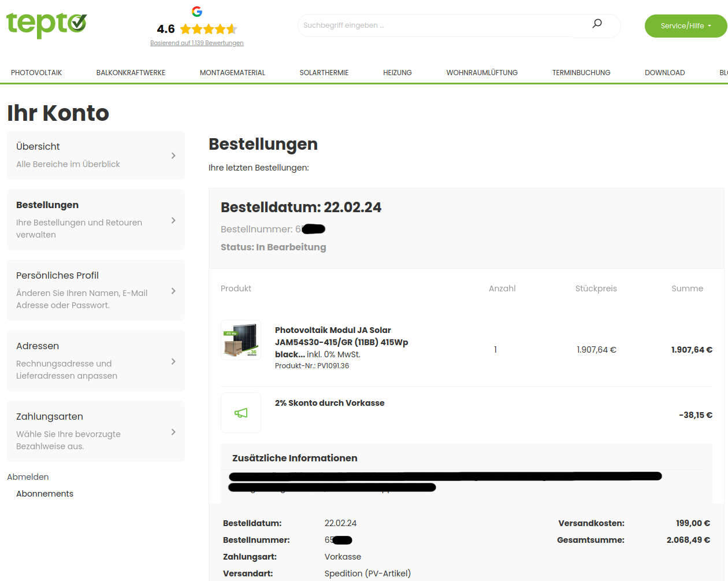Click the megaphone discount icon
The height and width of the screenshot is (581, 728).
coord(241,413)
